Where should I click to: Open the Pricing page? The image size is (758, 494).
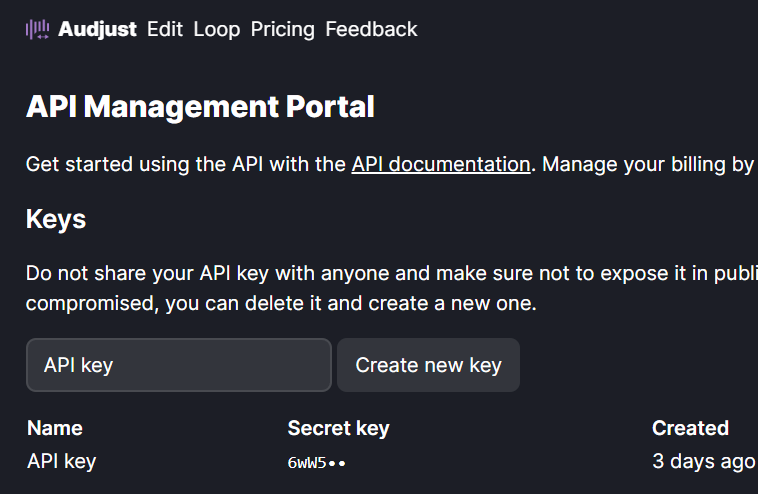tap(282, 30)
